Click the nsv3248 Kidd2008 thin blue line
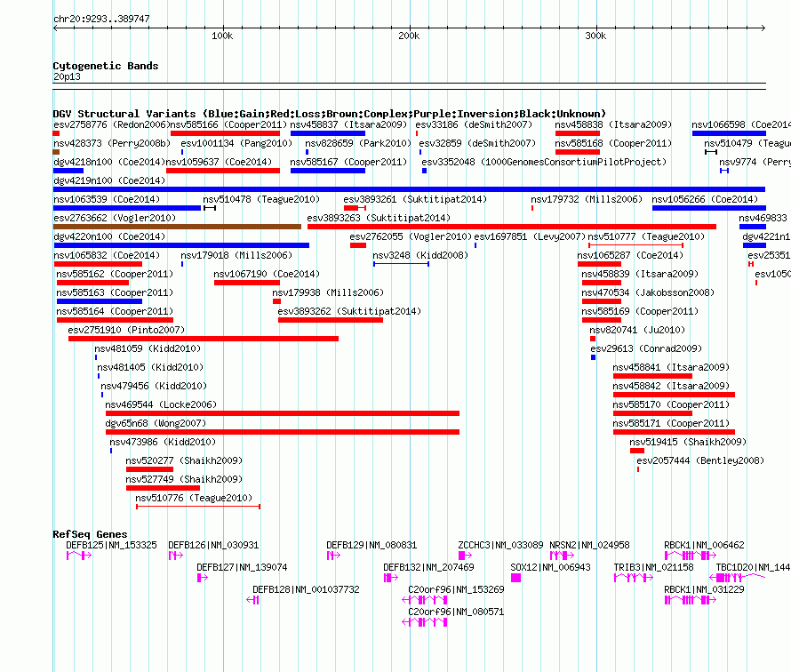The image size is (791, 672). (x=401, y=264)
